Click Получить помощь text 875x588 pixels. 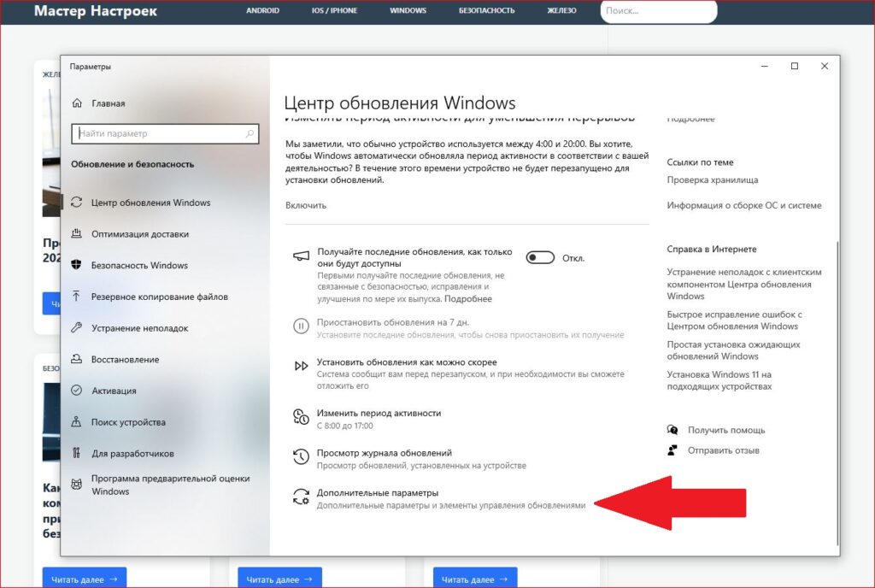coord(726,430)
